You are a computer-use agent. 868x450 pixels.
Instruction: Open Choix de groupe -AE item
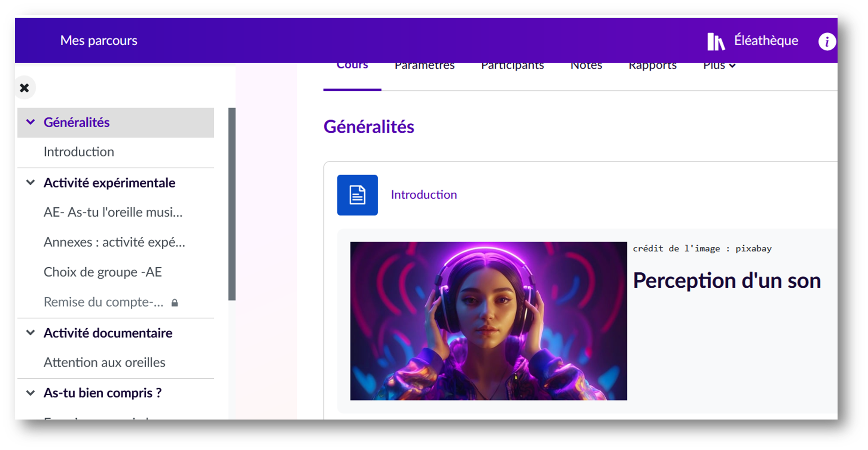pyautogui.click(x=103, y=272)
